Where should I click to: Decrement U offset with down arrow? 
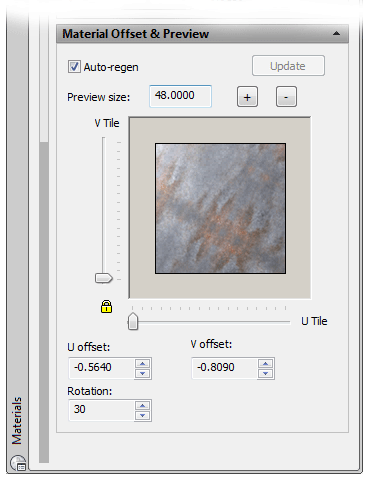coord(143,373)
